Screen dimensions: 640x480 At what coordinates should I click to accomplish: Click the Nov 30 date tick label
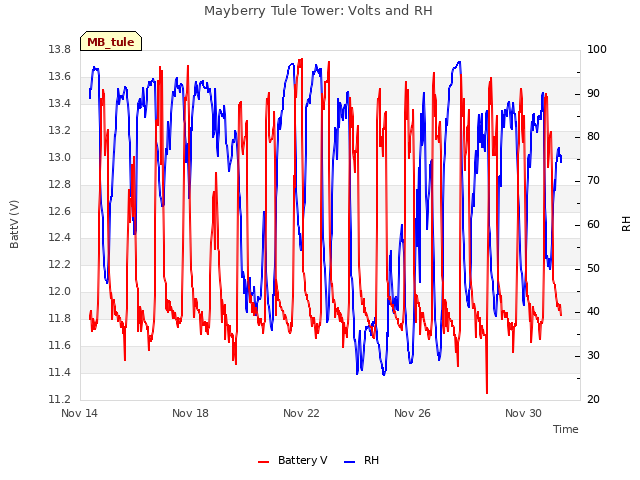point(523,413)
